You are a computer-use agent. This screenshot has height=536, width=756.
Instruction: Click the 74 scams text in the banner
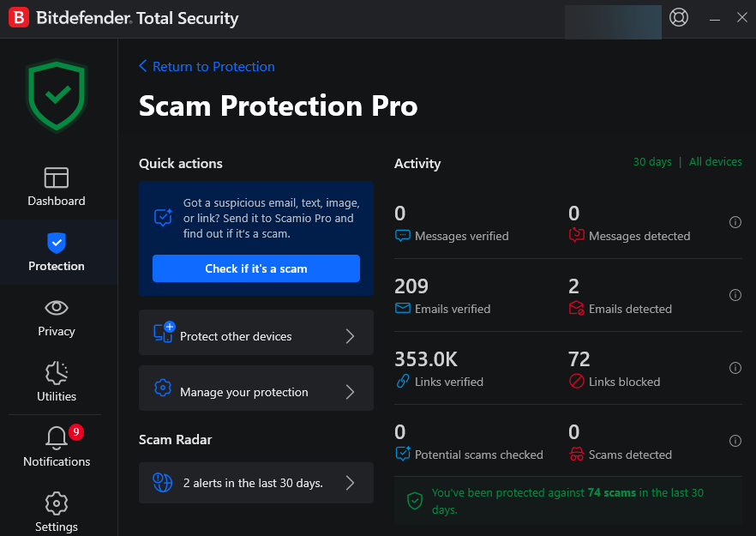coord(611,492)
